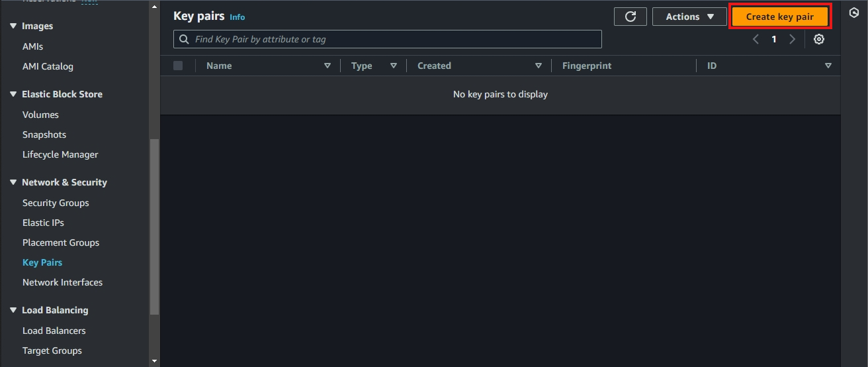Click the search magnifier icon
Viewport: 868px width, 367px height.
point(183,39)
